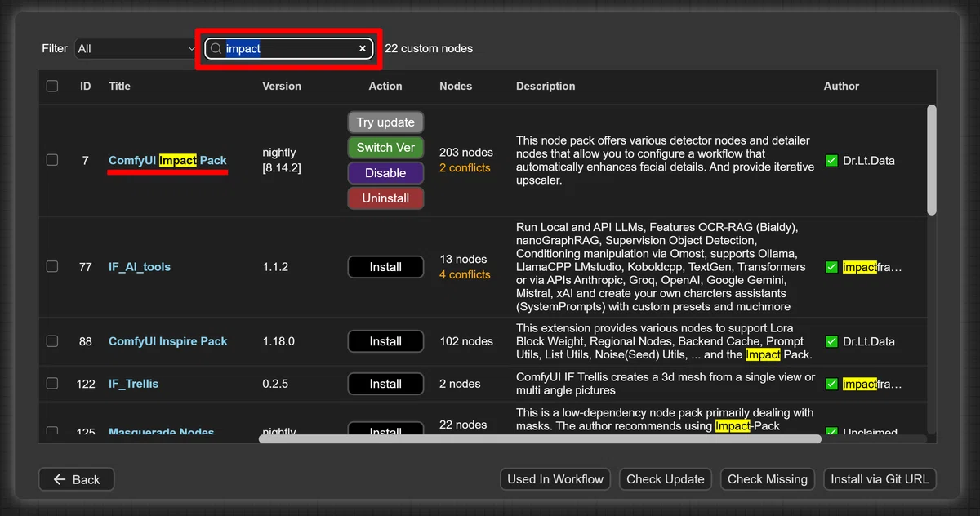Go back with the Back button

point(76,479)
